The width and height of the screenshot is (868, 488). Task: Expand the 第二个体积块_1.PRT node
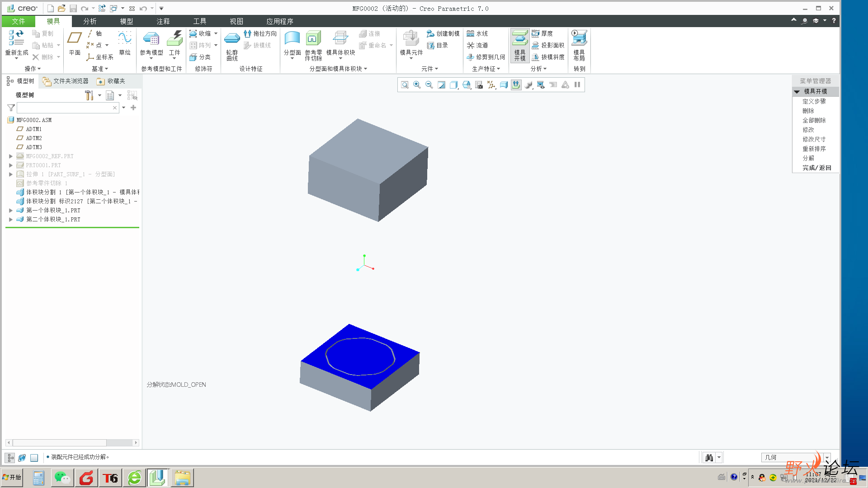coord(10,220)
